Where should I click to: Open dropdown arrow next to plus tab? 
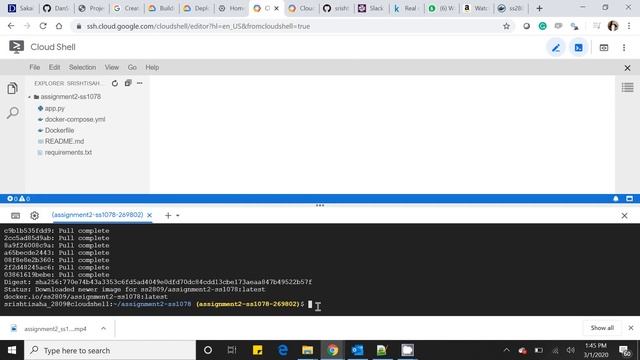point(178,216)
